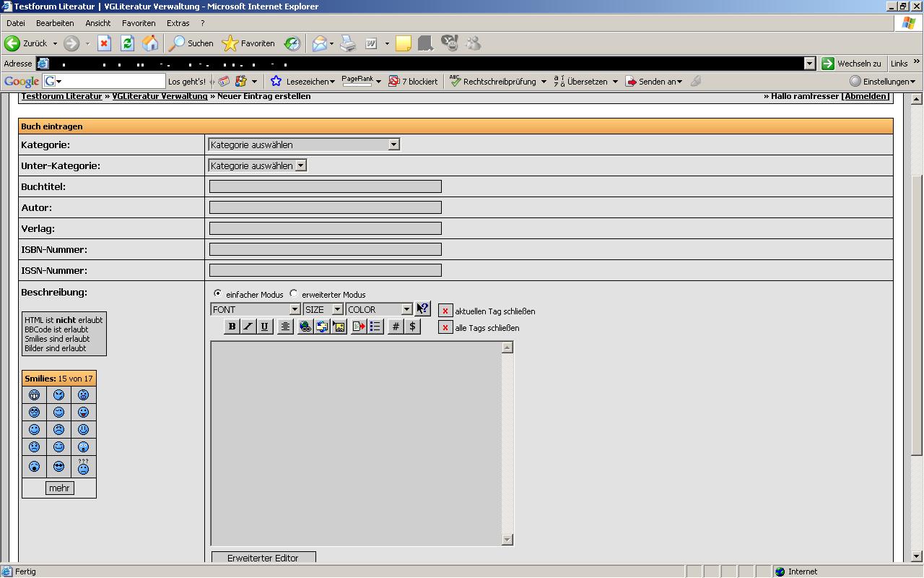
Task: Open the Kategorie dropdown
Action: pos(303,144)
